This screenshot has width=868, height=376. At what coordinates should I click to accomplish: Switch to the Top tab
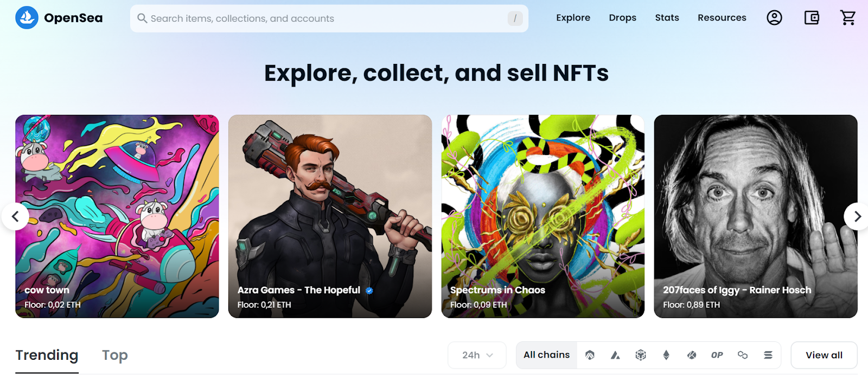114,355
